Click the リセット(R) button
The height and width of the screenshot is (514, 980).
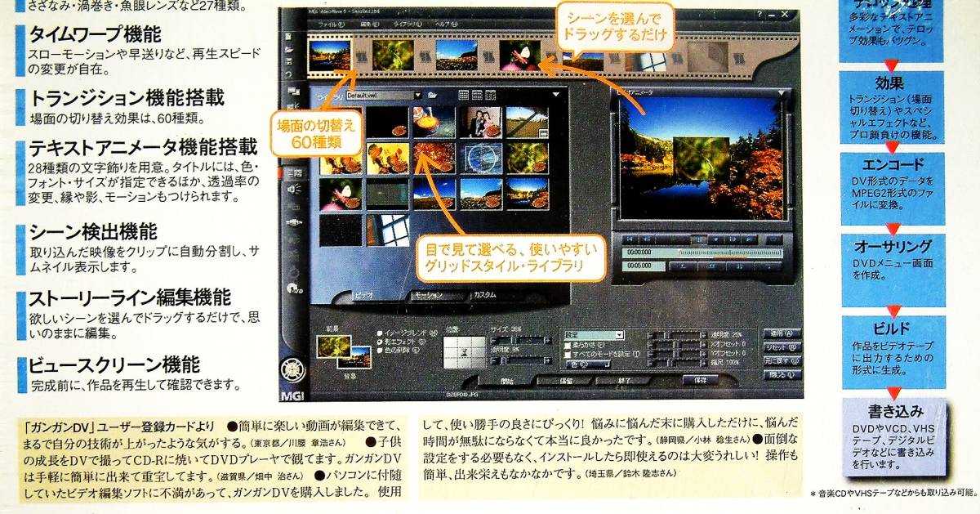click(x=782, y=347)
